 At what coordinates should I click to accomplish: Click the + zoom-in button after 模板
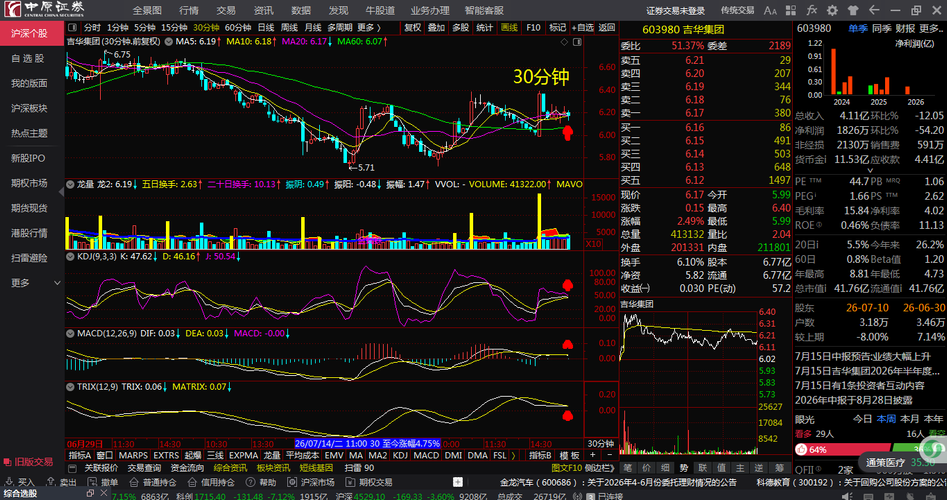(592, 455)
